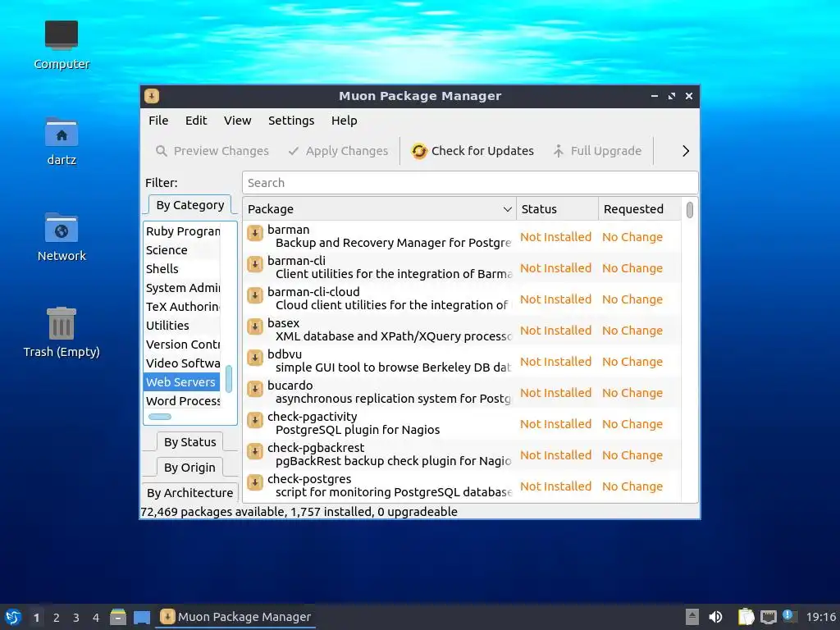Switch to the By Status filter tab
This screenshot has height=630, width=840.
coord(189,442)
